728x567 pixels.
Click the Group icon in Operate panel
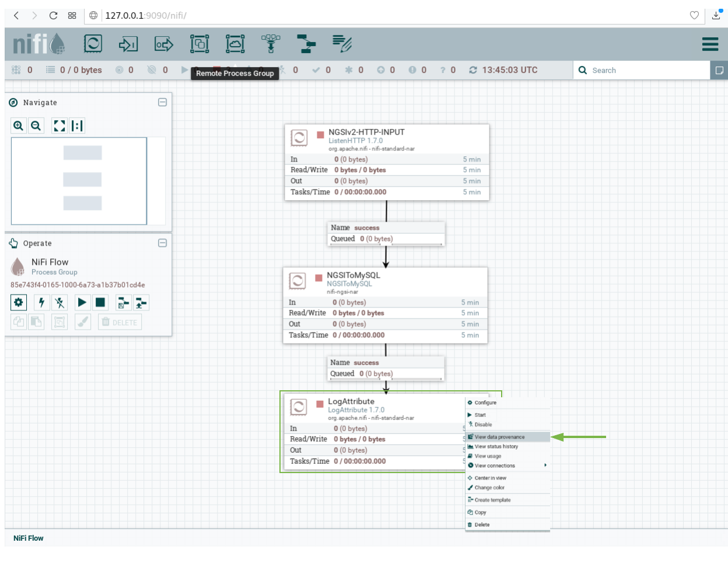[x=60, y=321]
